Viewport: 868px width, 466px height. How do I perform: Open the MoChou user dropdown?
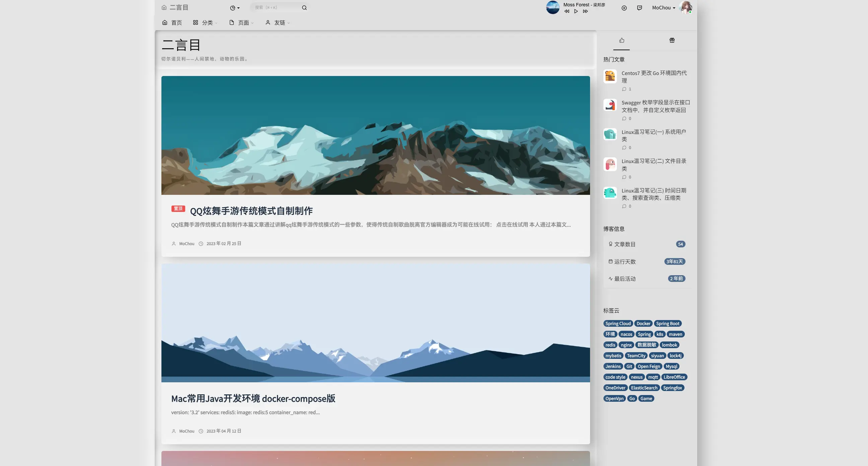click(663, 8)
